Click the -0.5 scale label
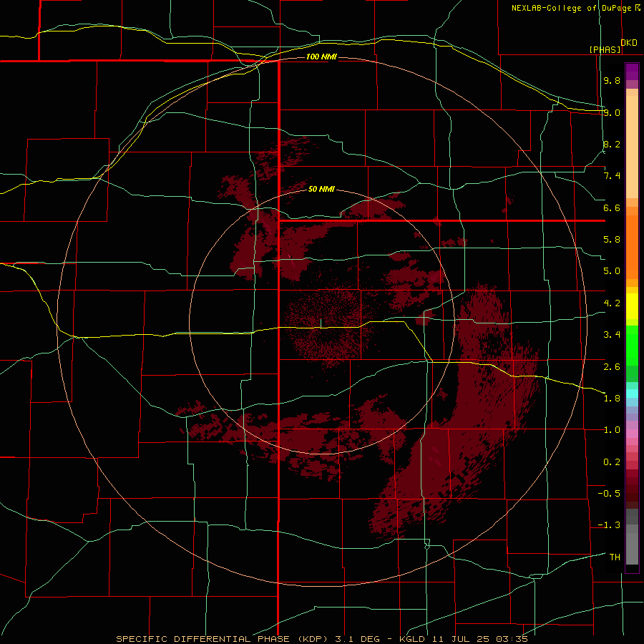 coord(609,494)
